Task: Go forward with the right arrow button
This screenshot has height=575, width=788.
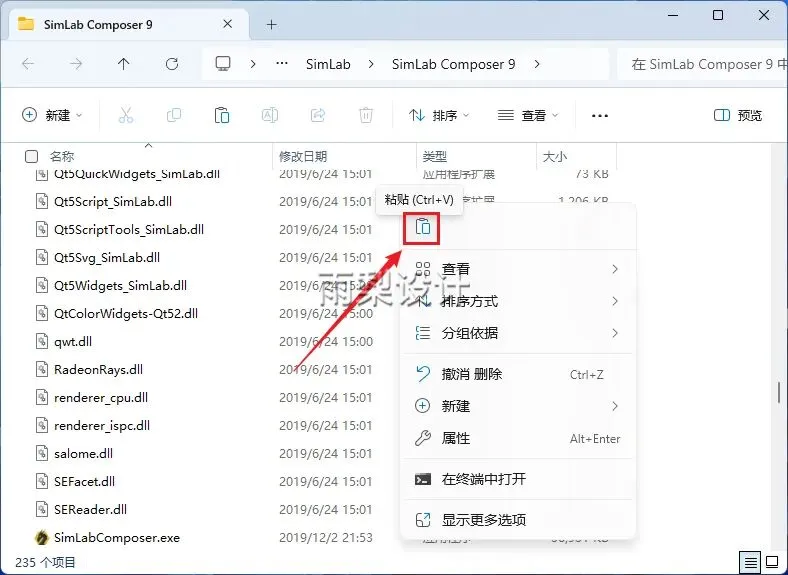Action: click(x=76, y=64)
